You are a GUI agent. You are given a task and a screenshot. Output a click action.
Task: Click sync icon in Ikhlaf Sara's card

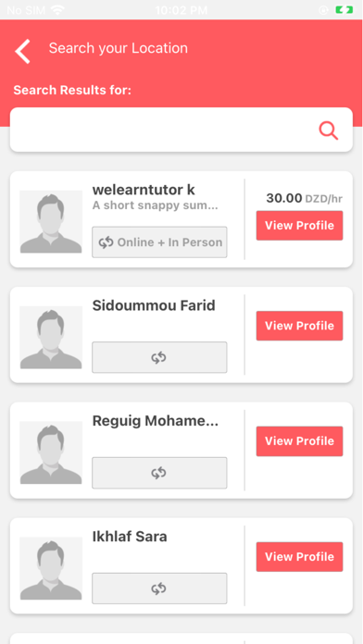coord(158,589)
